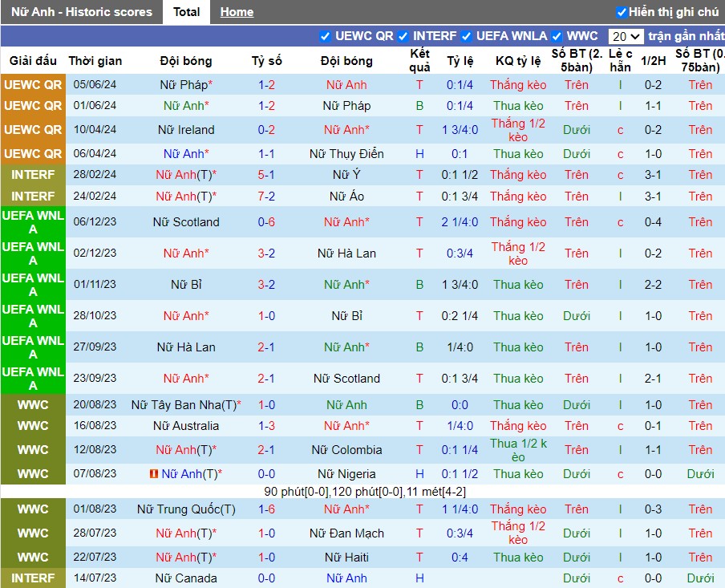Screen dimensions: 725x588
Task: Click Nữ Australia team name
Action: pos(186,426)
